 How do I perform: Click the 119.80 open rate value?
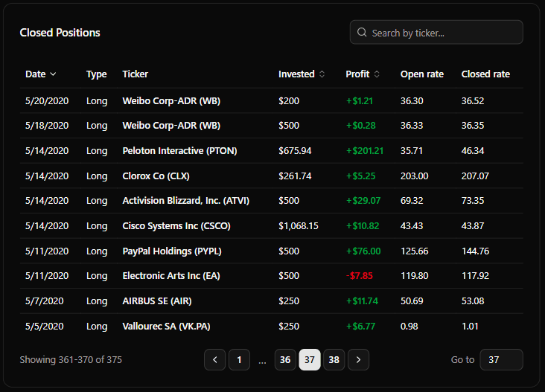414,276
